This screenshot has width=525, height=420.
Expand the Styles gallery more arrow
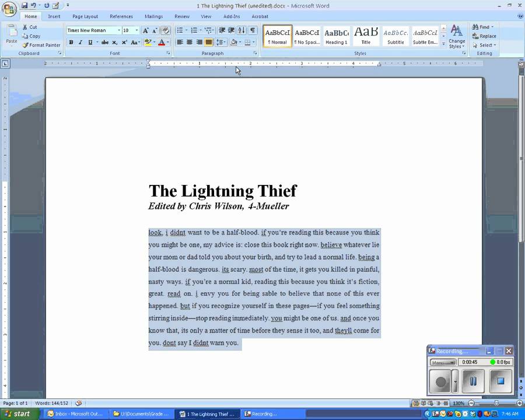(444, 44)
